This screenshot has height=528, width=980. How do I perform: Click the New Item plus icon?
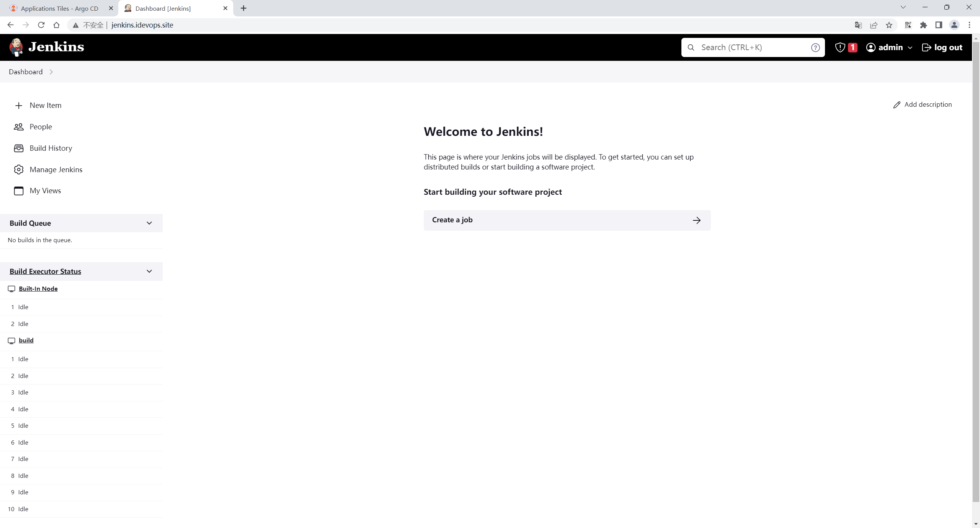(x=18, y=105)
